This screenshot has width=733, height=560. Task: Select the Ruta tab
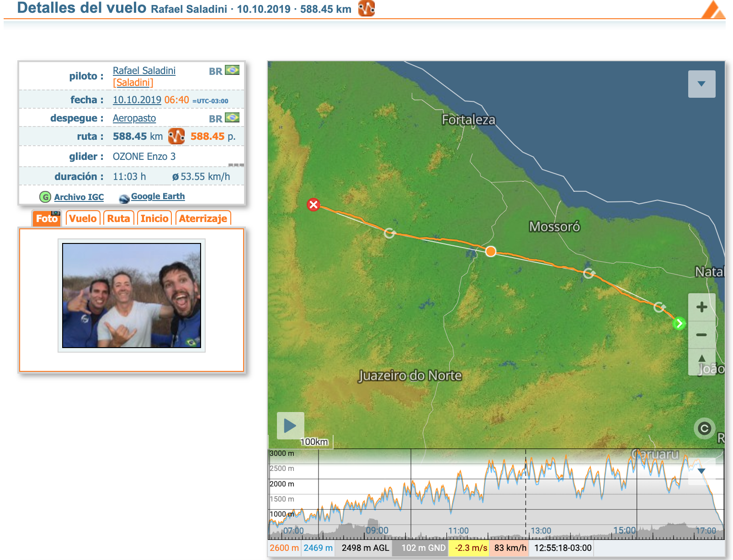118,218
